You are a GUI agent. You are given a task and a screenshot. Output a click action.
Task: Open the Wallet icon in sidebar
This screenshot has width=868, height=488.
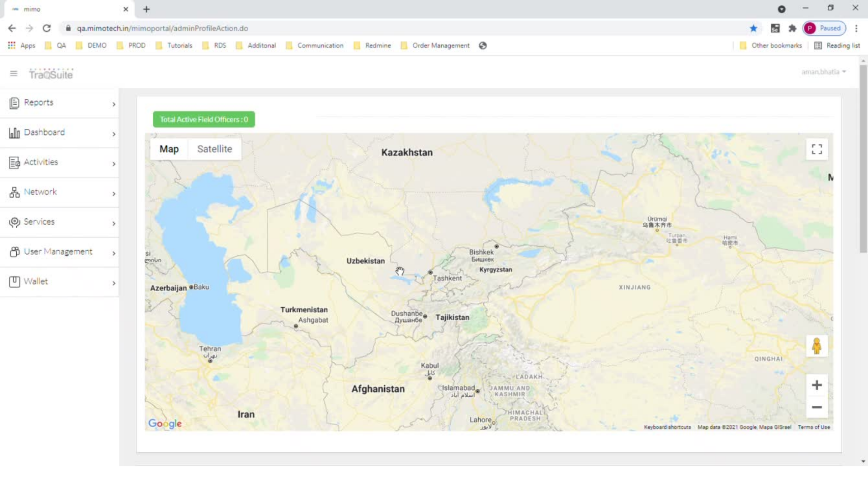[14, 282]
